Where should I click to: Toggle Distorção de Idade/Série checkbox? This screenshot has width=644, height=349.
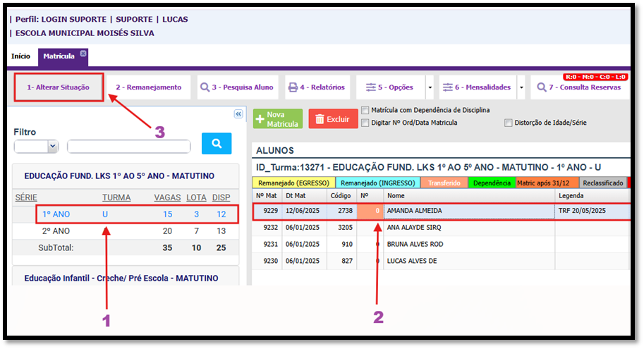pos(509,123)
